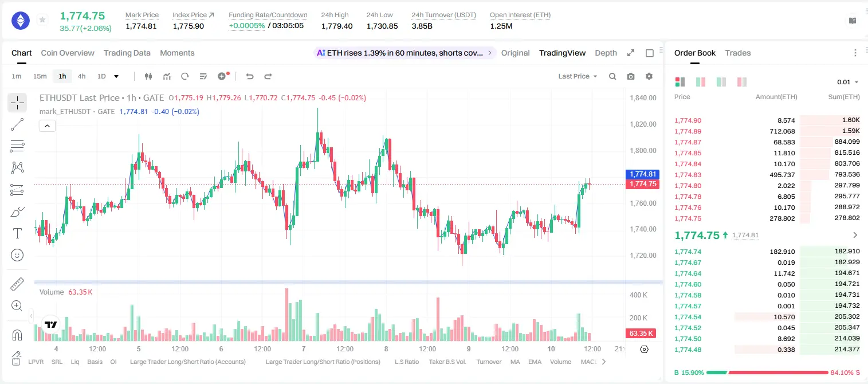This screenshot has width=868, height=384.
Task: Select the trend line drawing tool
Action: tap(17, 124)
